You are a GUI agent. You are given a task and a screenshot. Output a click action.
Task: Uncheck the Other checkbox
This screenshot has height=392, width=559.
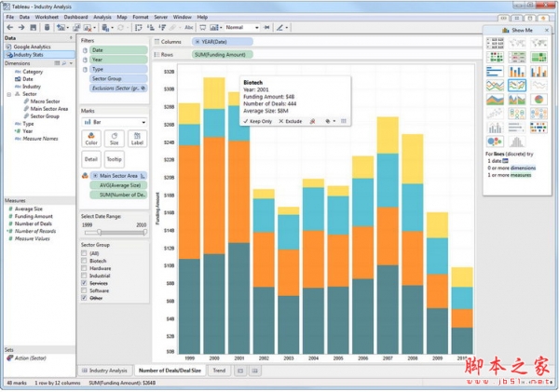[x=84, y=298]
